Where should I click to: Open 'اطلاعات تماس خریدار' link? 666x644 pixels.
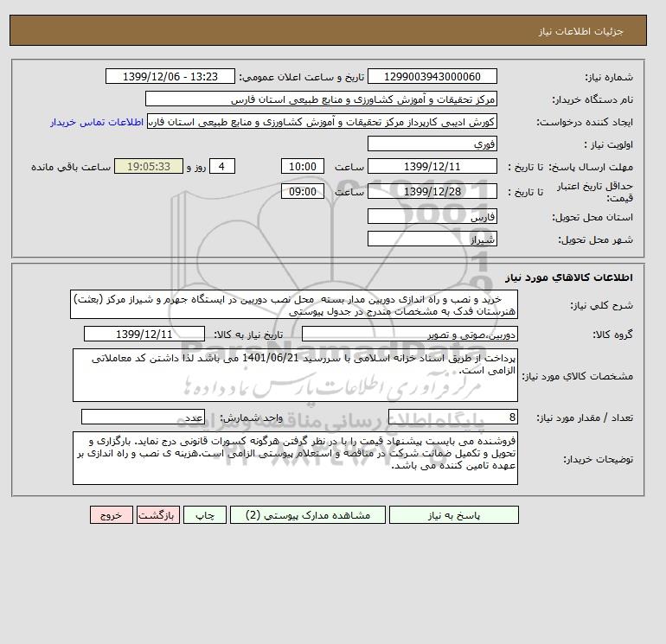pyautogui.click(x=97, y=122)
